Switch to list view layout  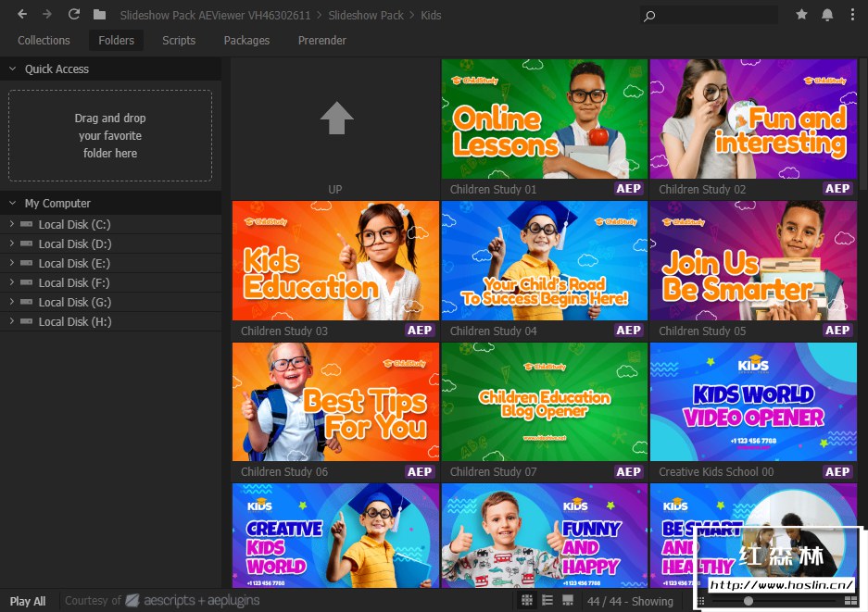[x=547, y=601]
